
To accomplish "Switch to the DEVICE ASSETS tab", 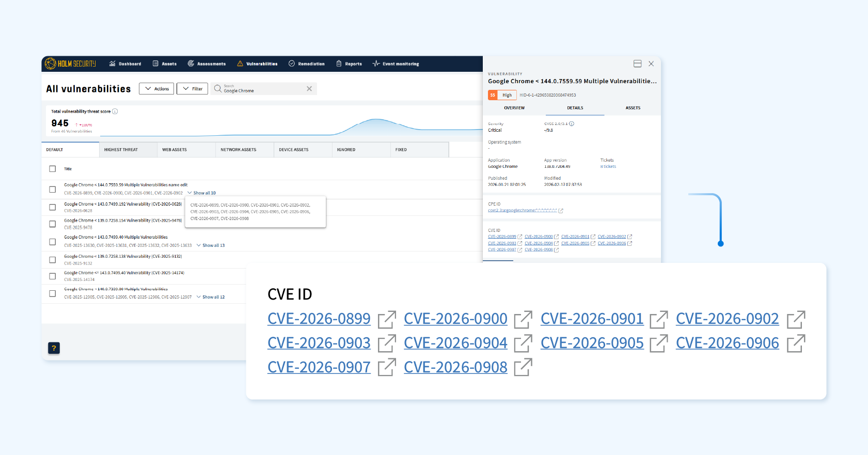I will tap(303, 150).
